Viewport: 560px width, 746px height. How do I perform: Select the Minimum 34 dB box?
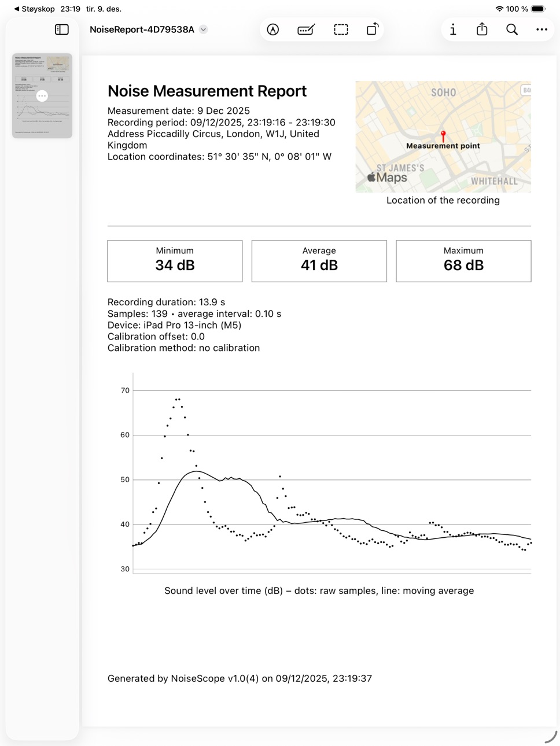175,261
